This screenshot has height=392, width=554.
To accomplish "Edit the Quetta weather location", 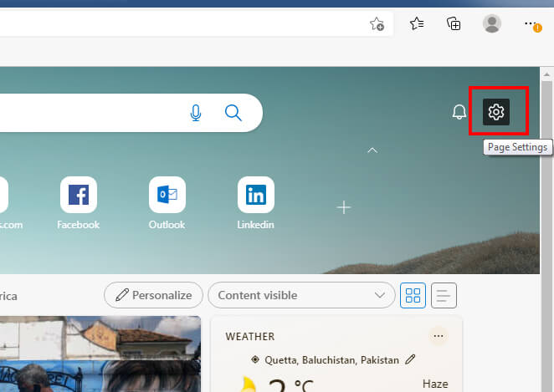I will 410,360.
